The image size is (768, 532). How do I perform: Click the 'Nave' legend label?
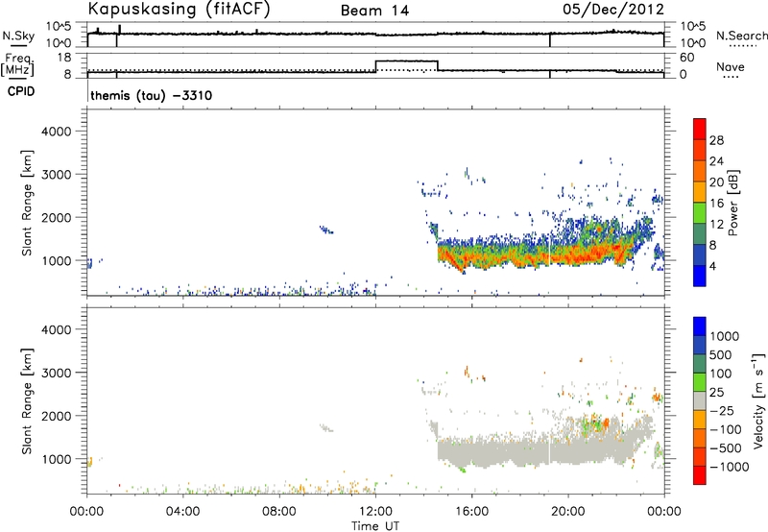pos(731,67)
